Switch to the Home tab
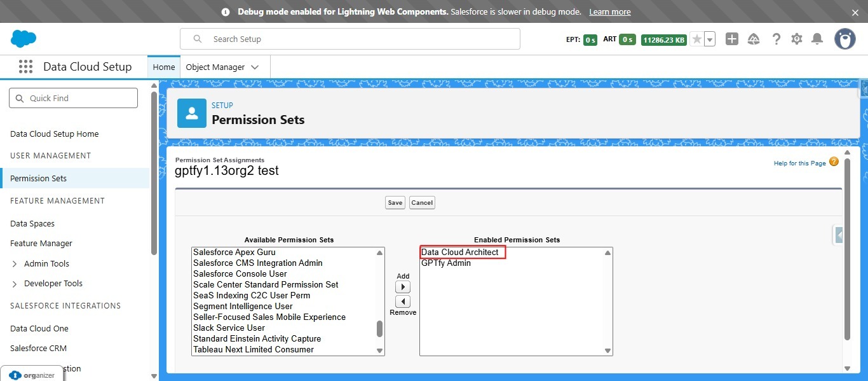Image resolution: width=868 pixels, height=381 pixels. pos(163,66)
